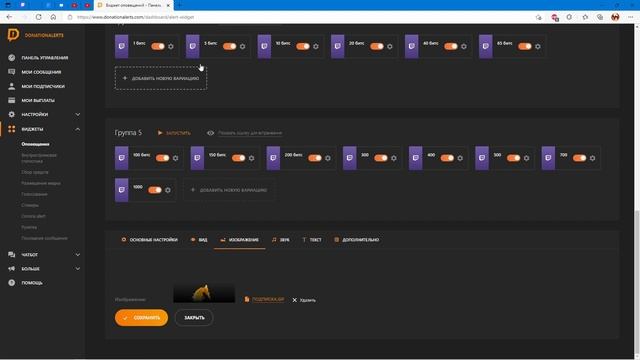The width and height of the screenshot is (640, 360).
Task: Switch to the Дополнительно tab
Action: pyautogui.click(x=357, y=240)
